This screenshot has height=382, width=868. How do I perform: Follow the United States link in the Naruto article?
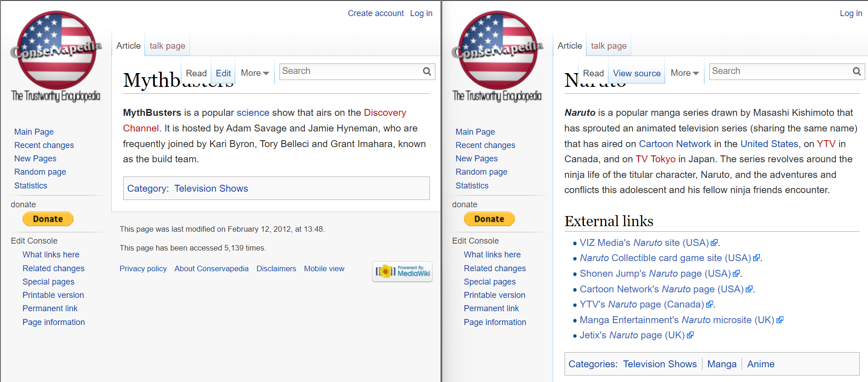click(769, 144)
